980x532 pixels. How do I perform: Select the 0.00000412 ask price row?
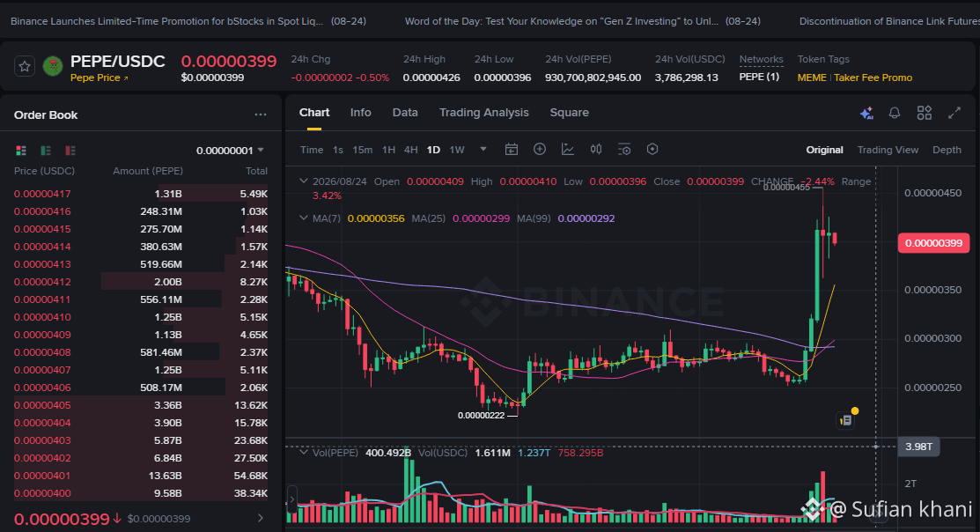point(141,282)
